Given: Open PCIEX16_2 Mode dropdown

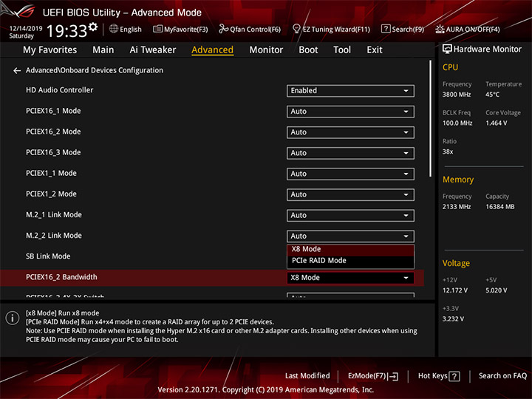Looking at the screenshot, I should click(350, 132).
